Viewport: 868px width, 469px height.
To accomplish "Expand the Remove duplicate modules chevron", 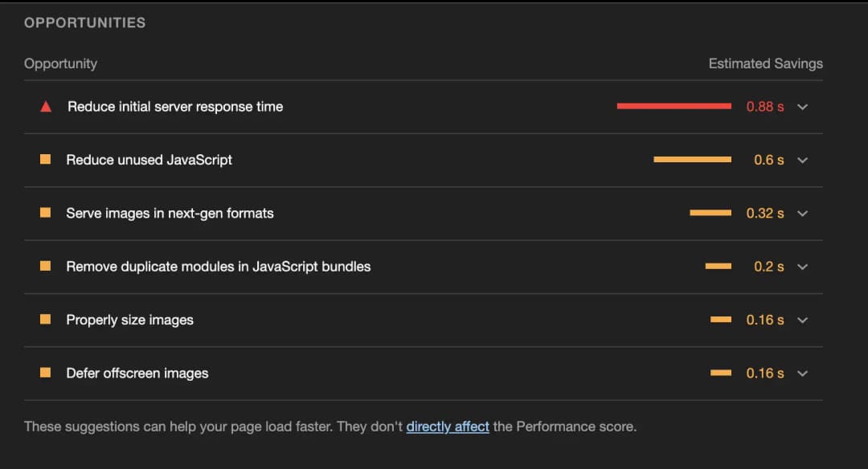I will pyautogui.click(x=802, y=267).
